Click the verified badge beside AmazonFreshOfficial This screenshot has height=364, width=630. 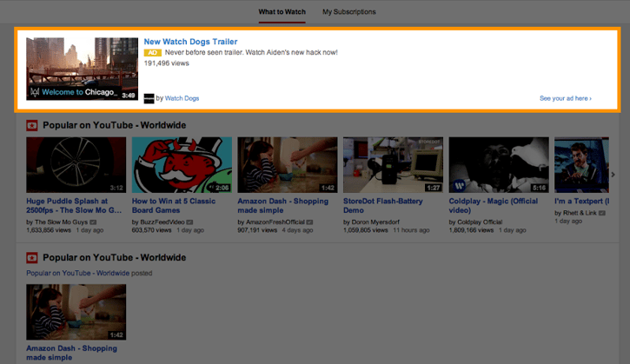pos(309,222)
